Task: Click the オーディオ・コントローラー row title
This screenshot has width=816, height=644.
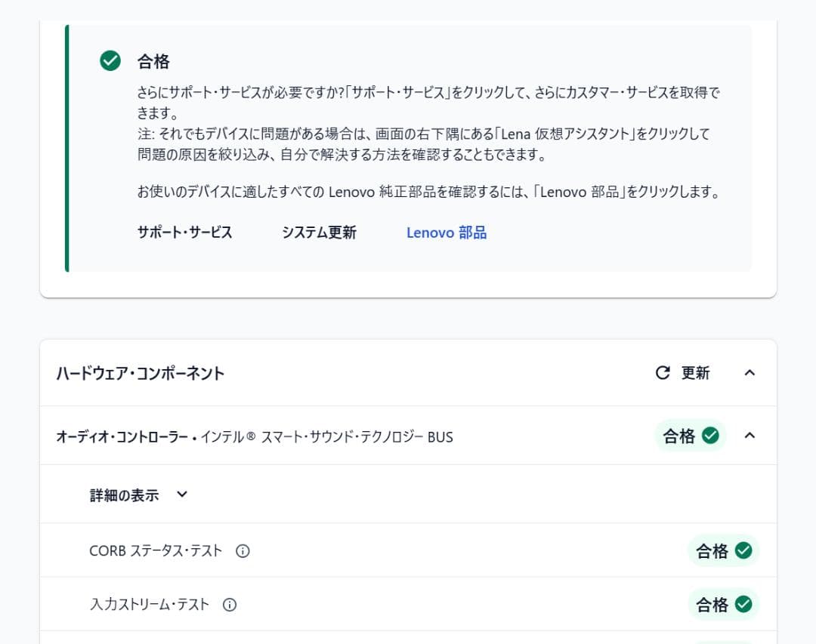Action: [x=254, y=436]
